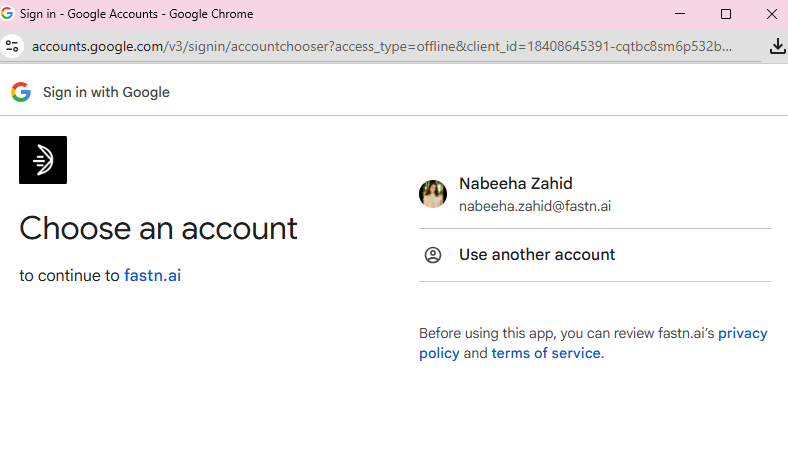Open the terms of service link
The width and height of the screenshot is (788, 476).
[x=545, y=353]
